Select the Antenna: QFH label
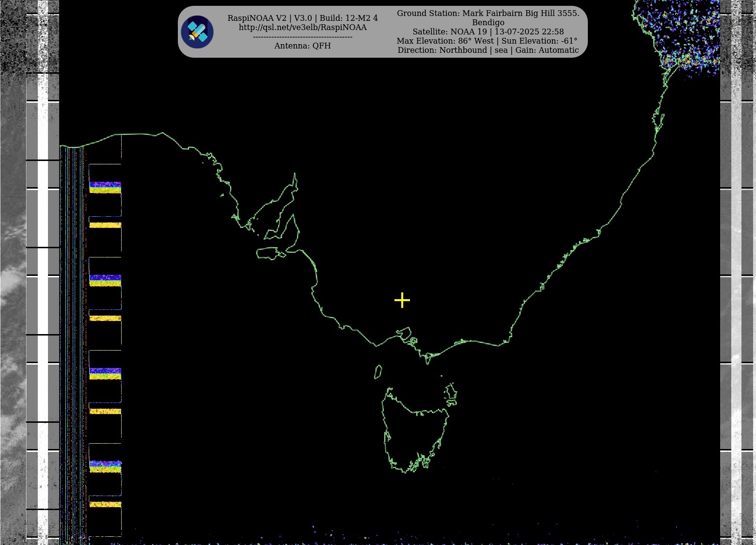Viewport: 756px width, 545px height. (x=302, y=46)
